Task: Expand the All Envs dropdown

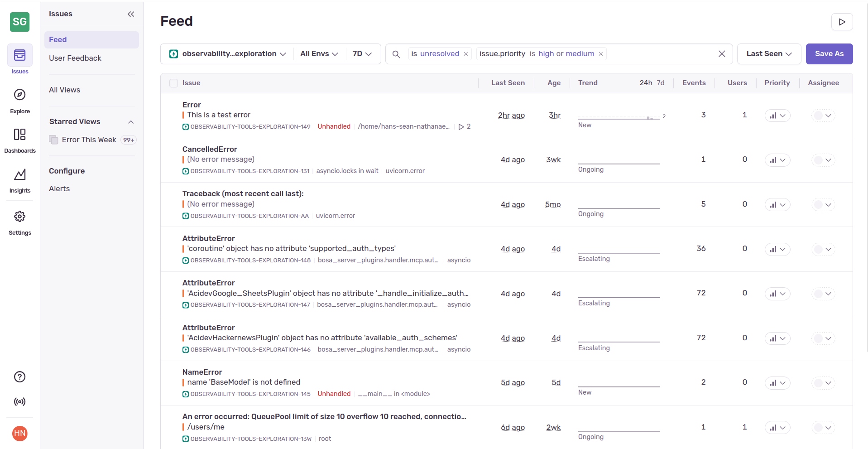Action: coord(319,54)
